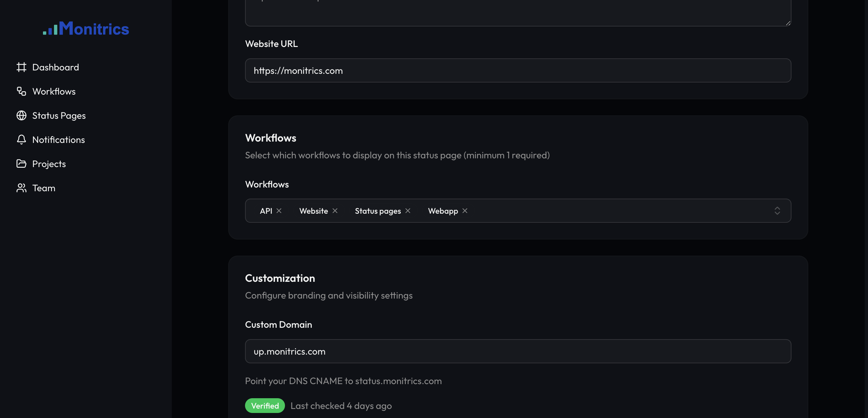The image size is (868, 418).
Task: Focus the Website URL input field
Action: click(x=518, y=70)
